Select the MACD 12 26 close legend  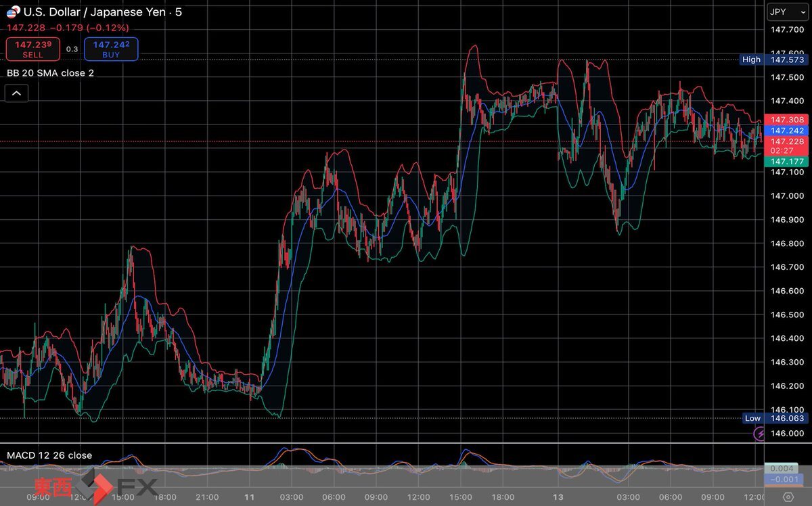coord(49,455)
